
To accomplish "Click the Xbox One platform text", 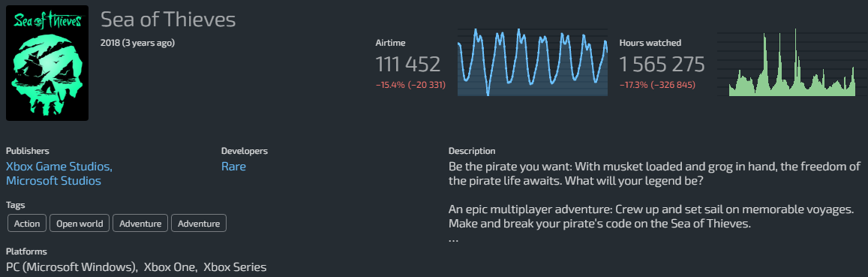I will 170,267.
